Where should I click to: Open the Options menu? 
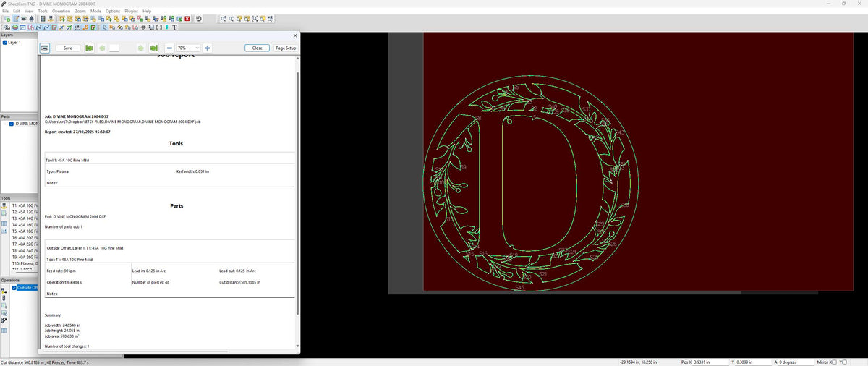(113, 12)
